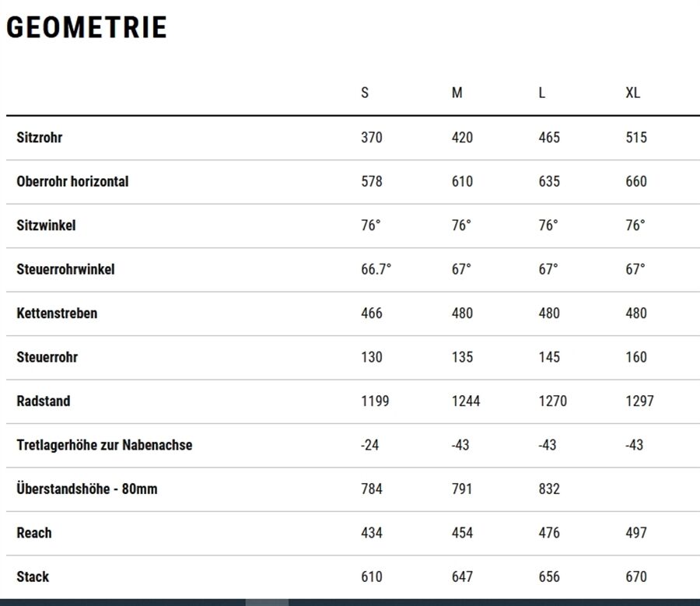Click the horizontal scrollbar thumb at bottom
700x606 pixels.
[x=267, y=602]
